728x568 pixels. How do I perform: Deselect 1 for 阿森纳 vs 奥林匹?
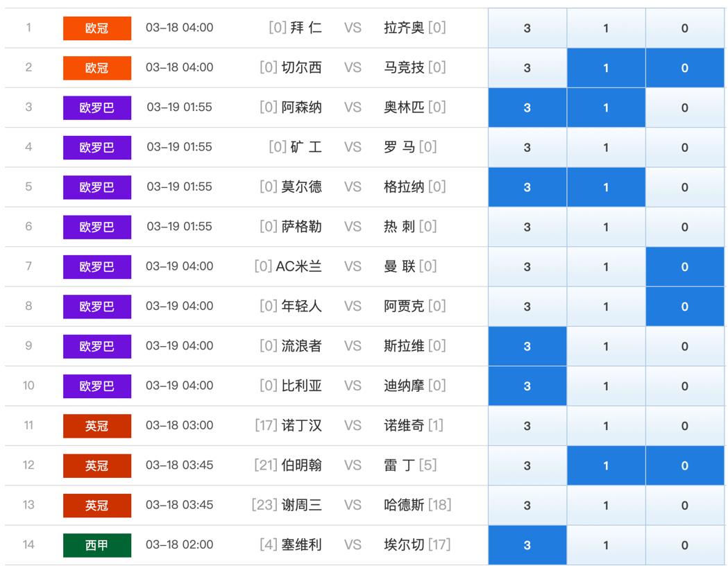[606, 107]
